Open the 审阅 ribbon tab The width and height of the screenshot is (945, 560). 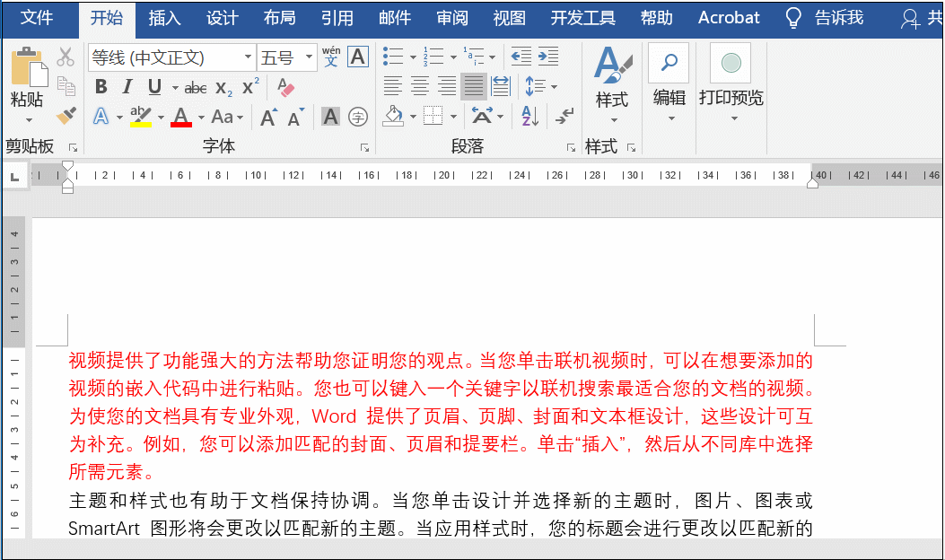451,17
